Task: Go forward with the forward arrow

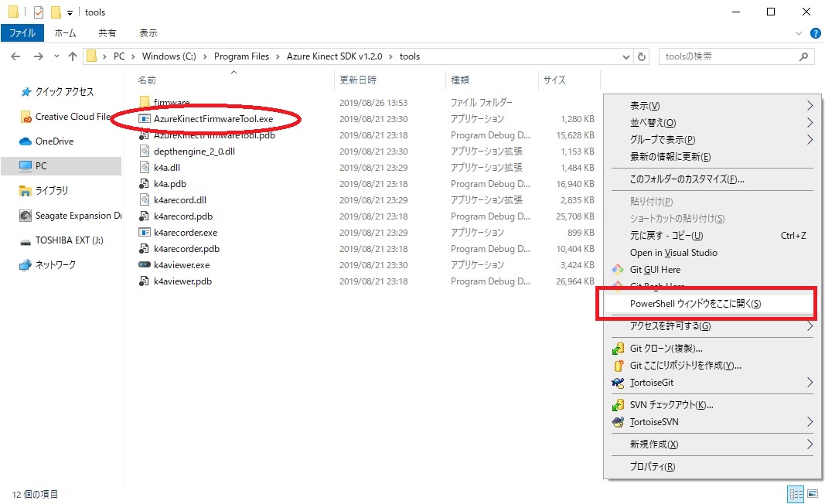Action: tap(39, 56)
